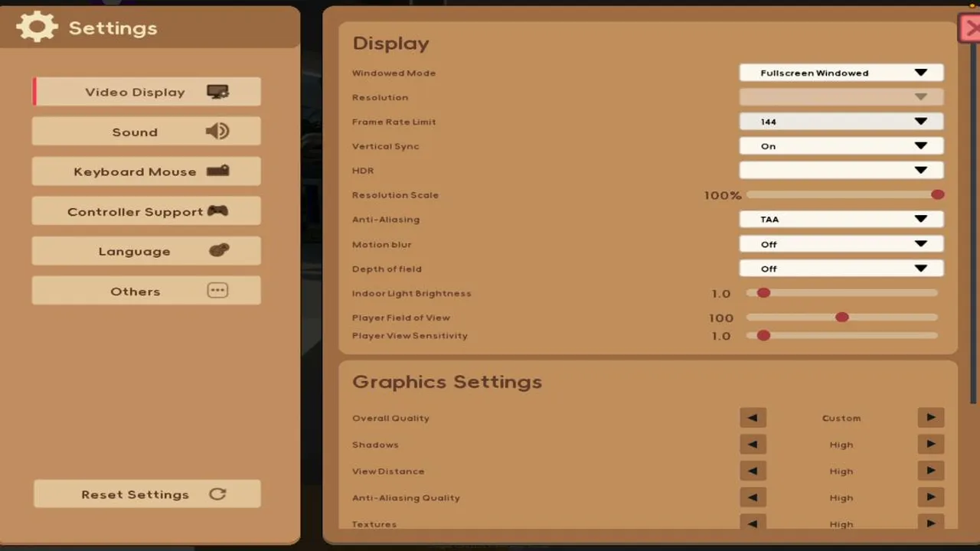The width and height of the screenshot is (980, 551).
Task: Open the Sound settings tab
Action: pos(146,132)
